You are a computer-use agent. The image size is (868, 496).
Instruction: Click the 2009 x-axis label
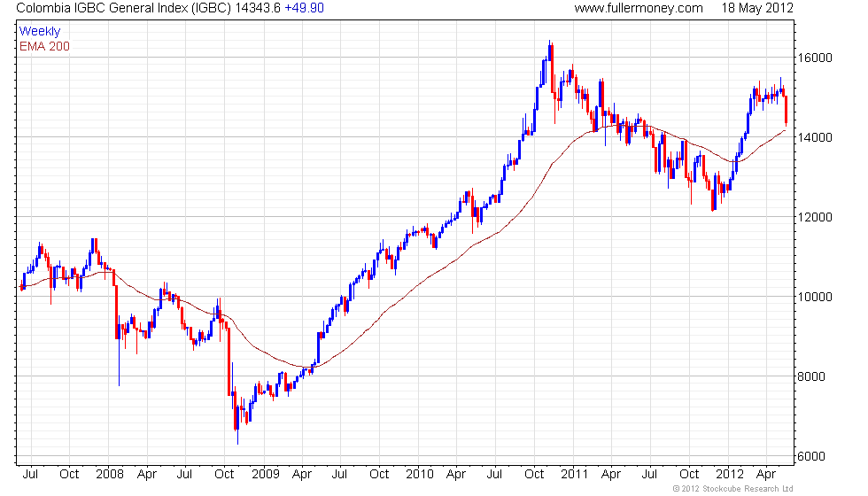265,475
